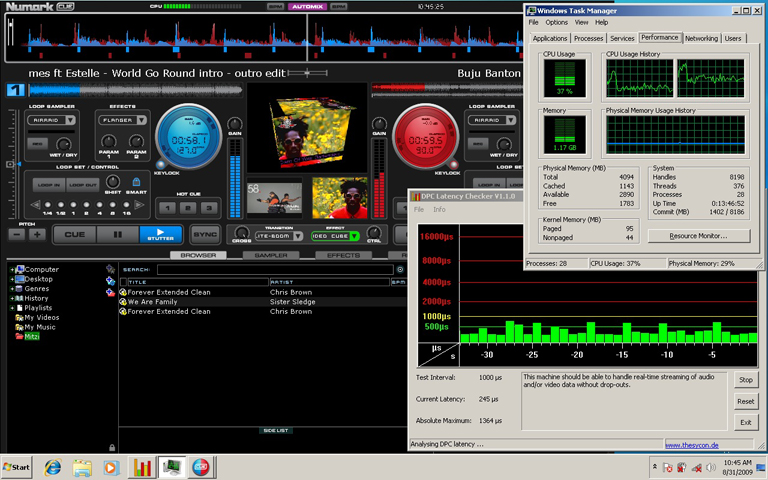Trigger Hot Cue 2 on left deck
Viewport: 768px width, 480px height.
pos(190,208)
